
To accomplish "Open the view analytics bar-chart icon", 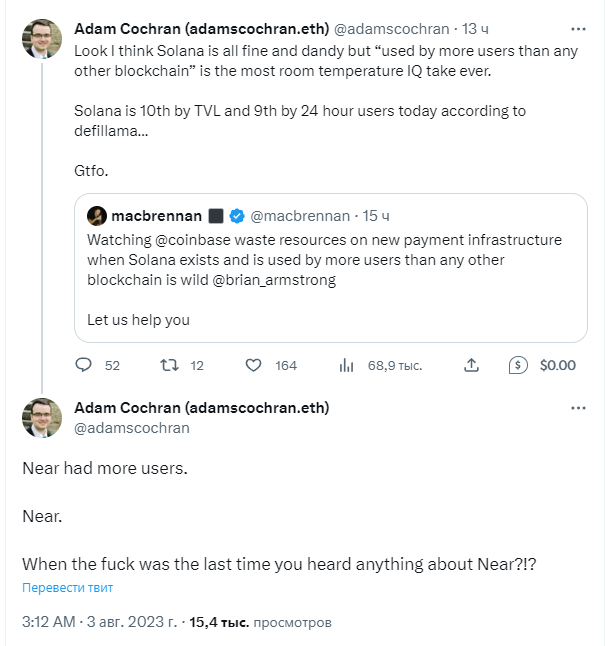I will 346,365.
